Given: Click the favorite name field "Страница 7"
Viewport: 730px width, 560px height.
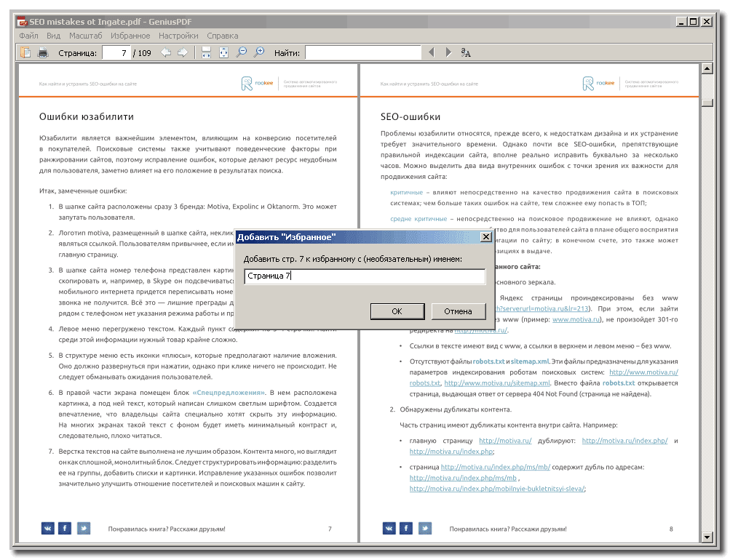Looking at the screenshot, I should point(365,276).
